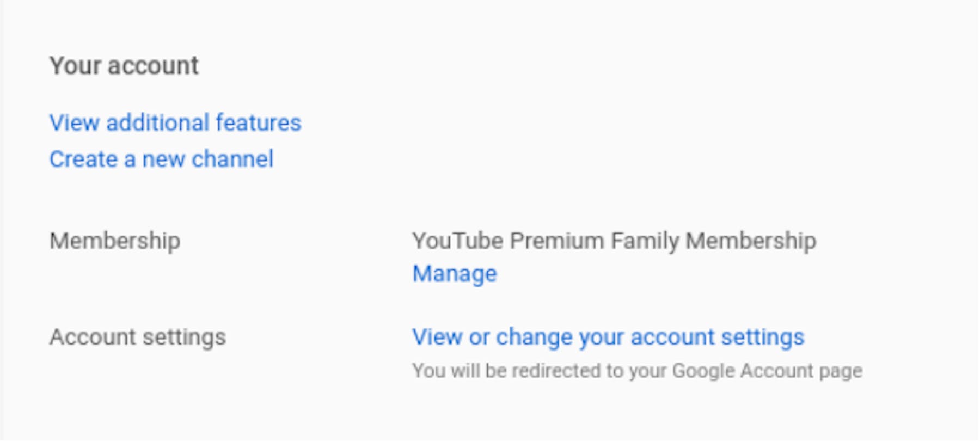Click the Google Account redirect note
The height and width of the screenshot is (442, 980).
pyautogui.click(x=637, y=371)
